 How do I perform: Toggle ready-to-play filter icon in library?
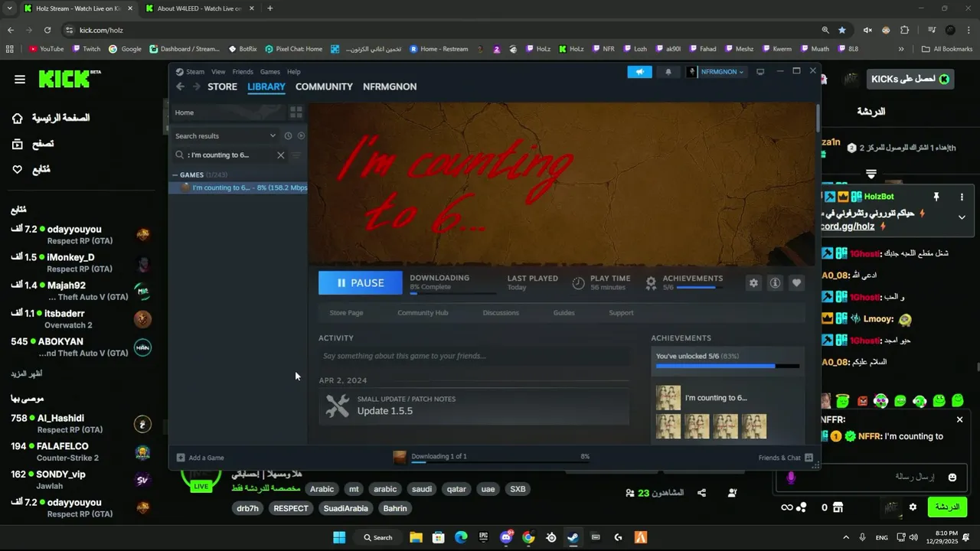(x=301, y=135)
